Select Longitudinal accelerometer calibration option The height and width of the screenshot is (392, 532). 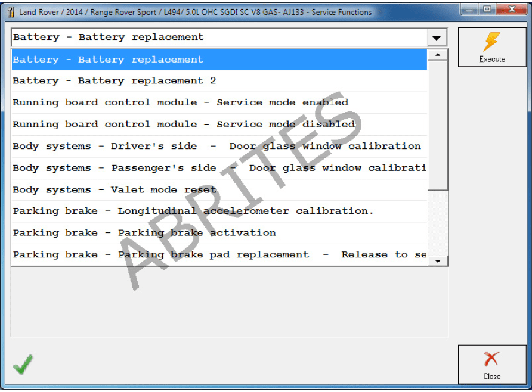coord(218,211)
